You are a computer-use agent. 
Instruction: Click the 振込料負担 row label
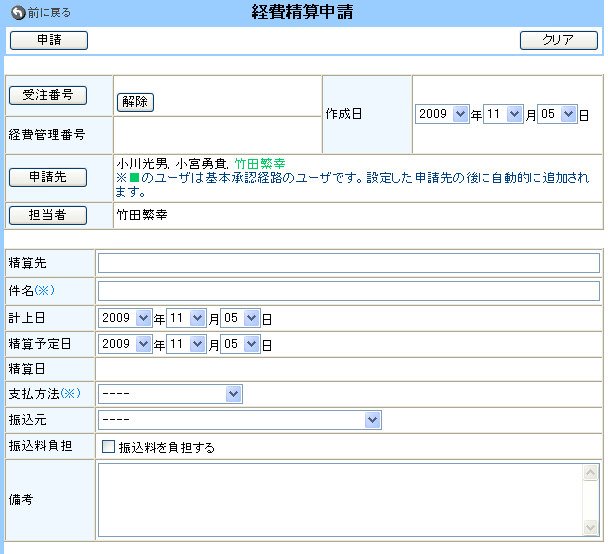tap(40, 446)
